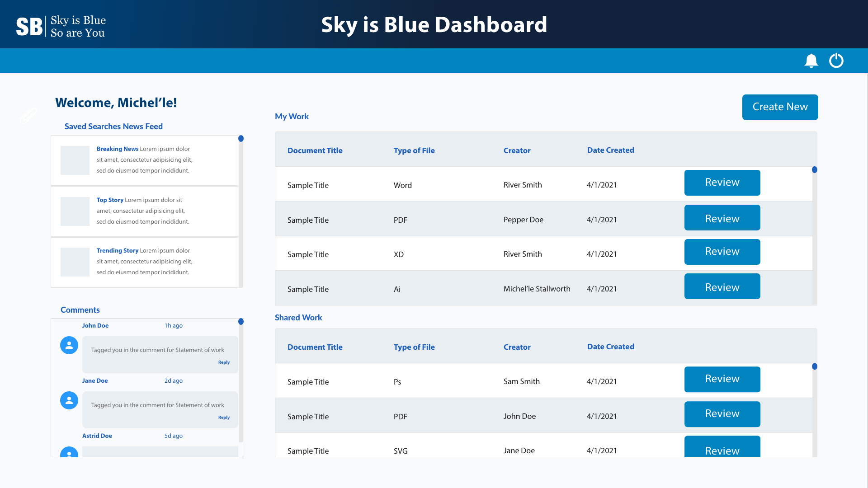Open John Doe's avatar icon
Image resolution: width=868 pixels, height=488 pixels.
69,345
